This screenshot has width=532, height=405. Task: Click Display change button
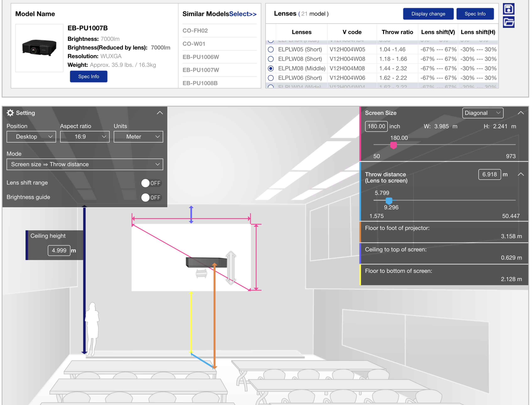[428, 14]
